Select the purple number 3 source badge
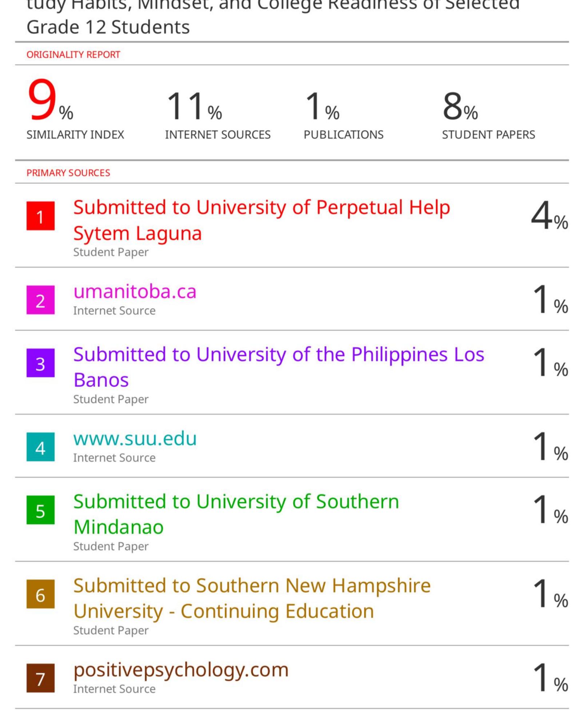574x728 pixels. click(40, 363)
